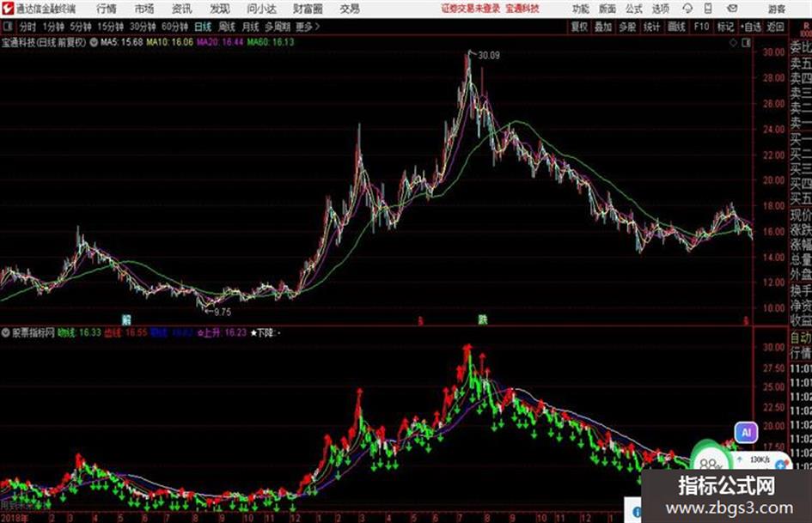
Task: Open the 市场 menu
Action: [x=144, y=9]
